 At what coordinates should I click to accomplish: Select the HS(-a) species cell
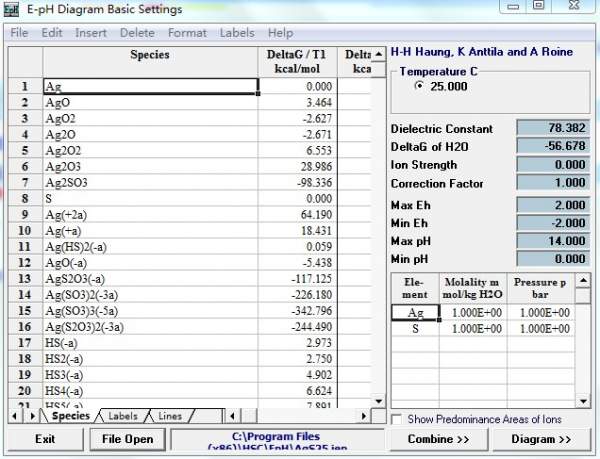150,343
